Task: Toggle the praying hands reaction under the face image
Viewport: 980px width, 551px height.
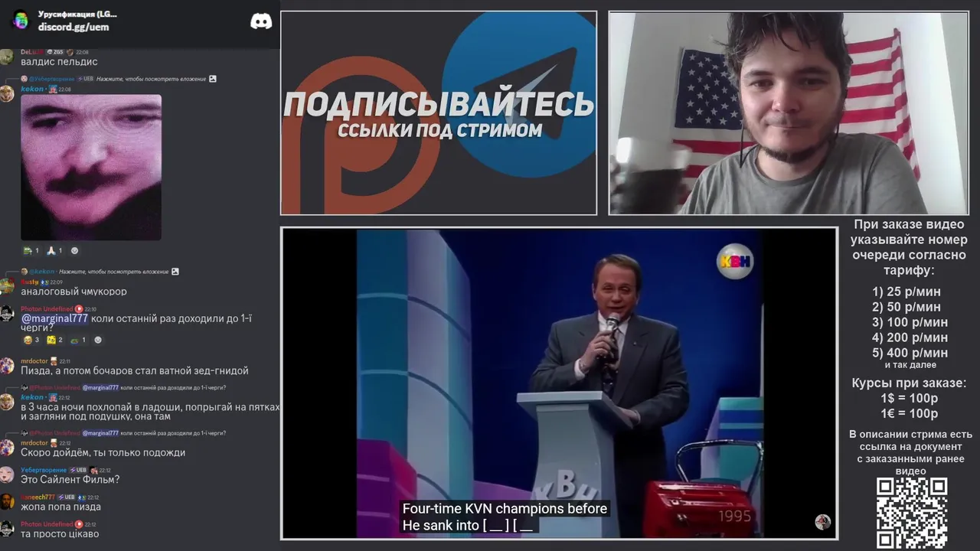Action: click(54, 250)
